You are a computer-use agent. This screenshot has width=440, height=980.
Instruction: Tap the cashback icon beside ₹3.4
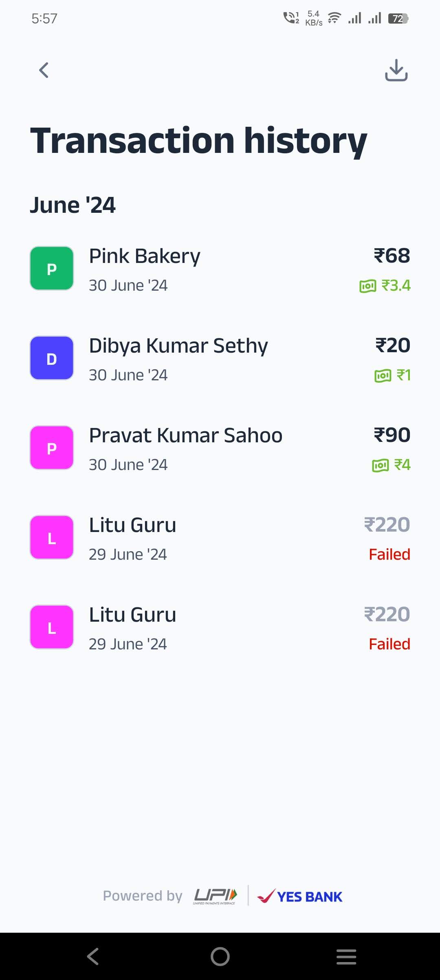[367, 286]
